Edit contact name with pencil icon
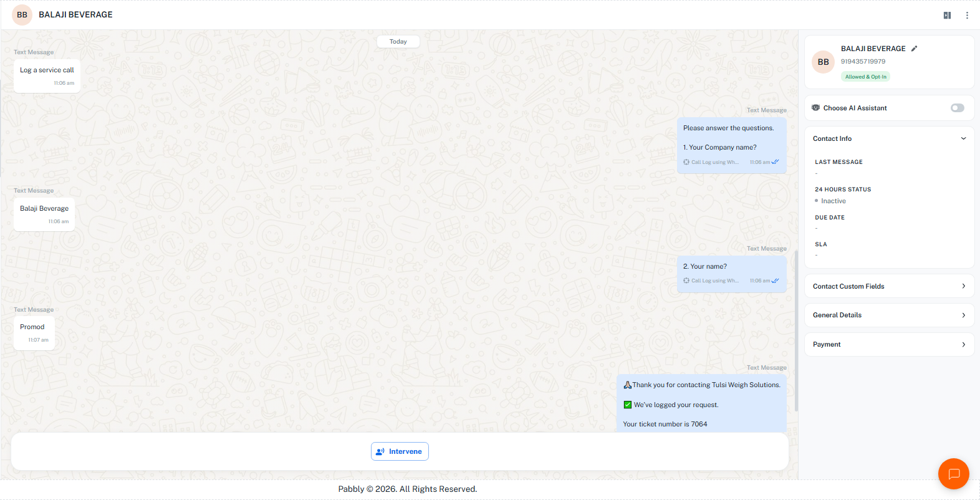 (x=914, y=49)
